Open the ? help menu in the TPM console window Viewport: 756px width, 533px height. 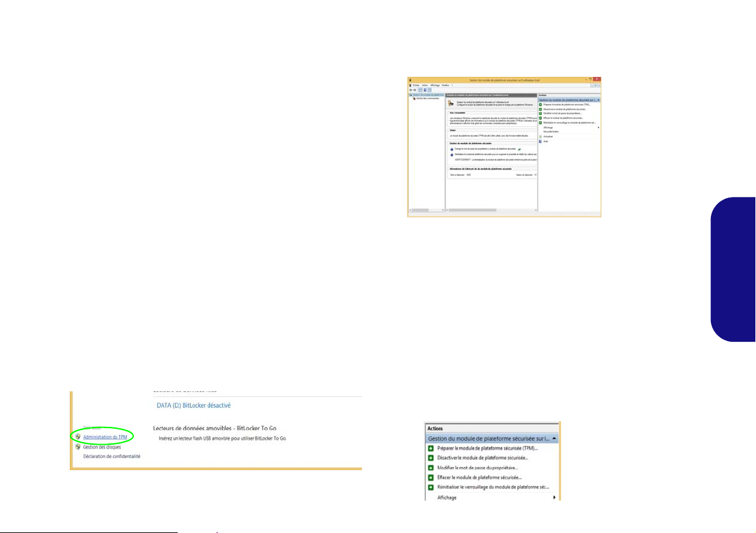click(452, 85)
